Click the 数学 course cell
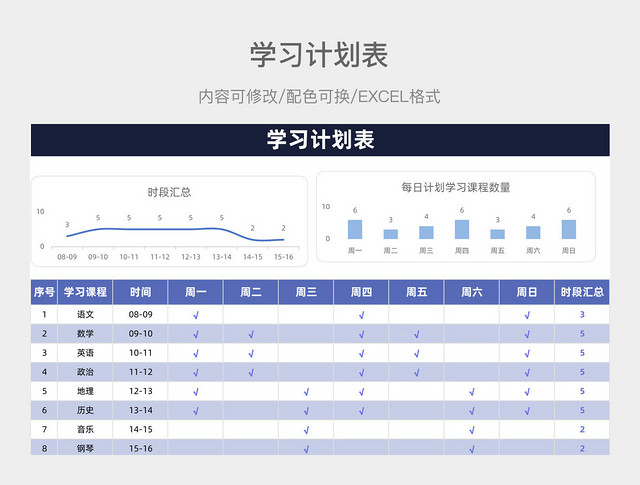 click(85, 334)
